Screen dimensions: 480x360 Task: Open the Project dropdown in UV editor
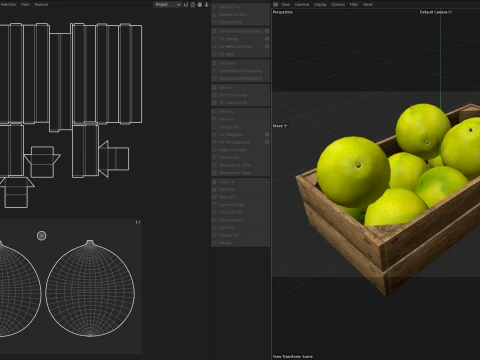click(x=167, y=5)
